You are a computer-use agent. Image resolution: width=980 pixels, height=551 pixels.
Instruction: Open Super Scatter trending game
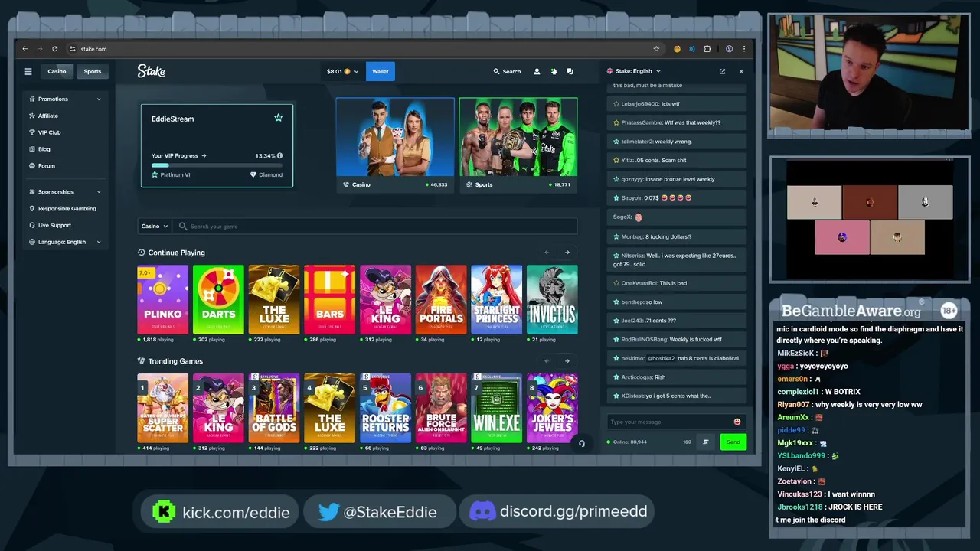click(162, 408)
